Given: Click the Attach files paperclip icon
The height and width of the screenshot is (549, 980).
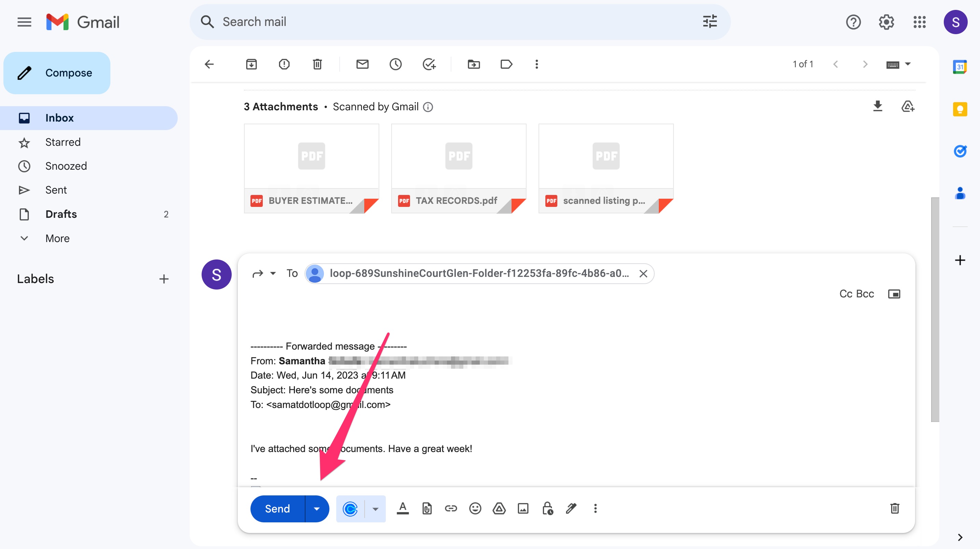Looking at the screenshot, I should coord(427,508).
